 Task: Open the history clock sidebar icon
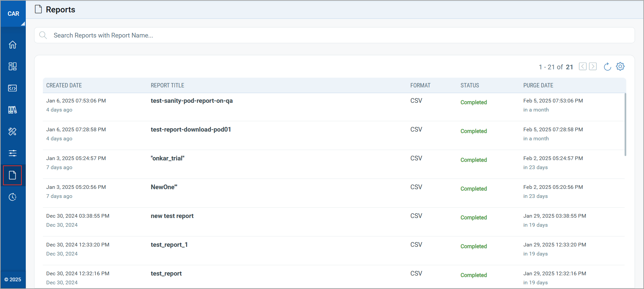coord(13,197)
